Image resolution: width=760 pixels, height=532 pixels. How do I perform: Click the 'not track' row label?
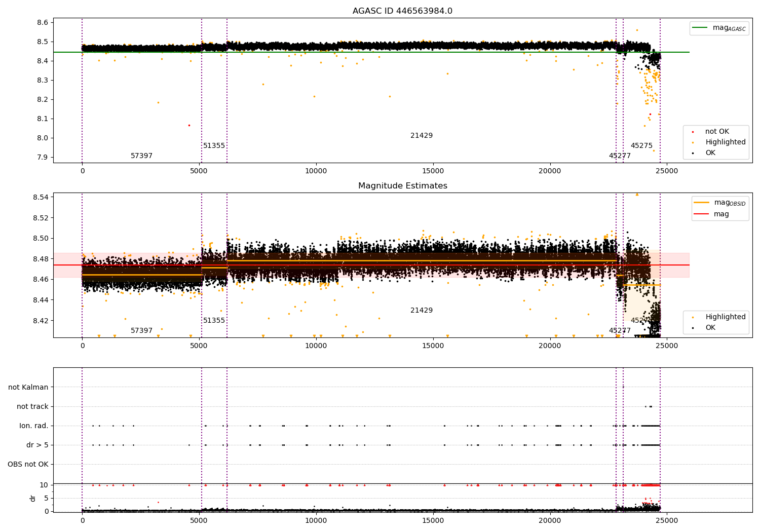click(32, 407)
